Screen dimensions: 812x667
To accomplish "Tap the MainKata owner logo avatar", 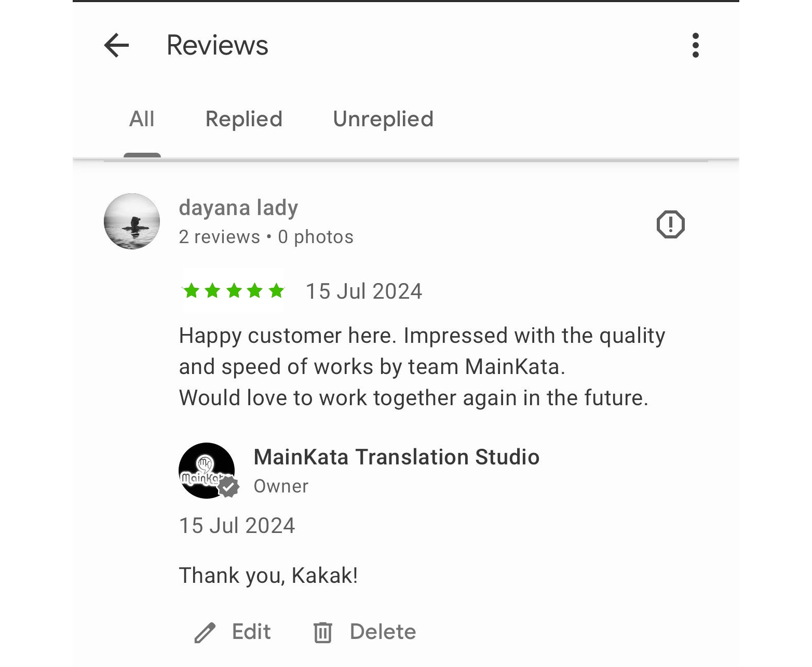I will tap(207, 471).
